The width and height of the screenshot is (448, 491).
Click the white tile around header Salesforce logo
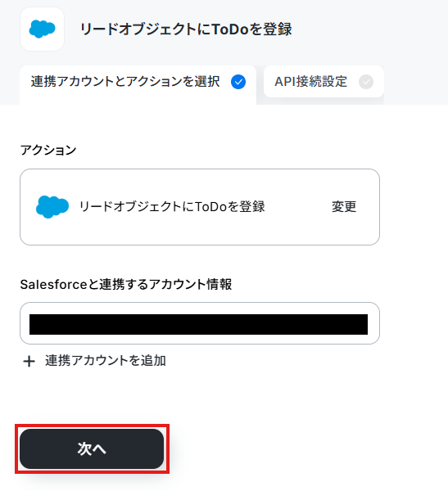(42, 29)
